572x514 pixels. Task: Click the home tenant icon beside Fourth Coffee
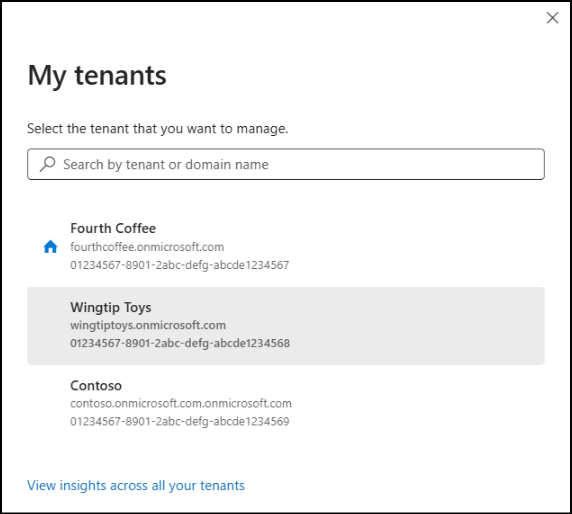[x=50, y=247]
